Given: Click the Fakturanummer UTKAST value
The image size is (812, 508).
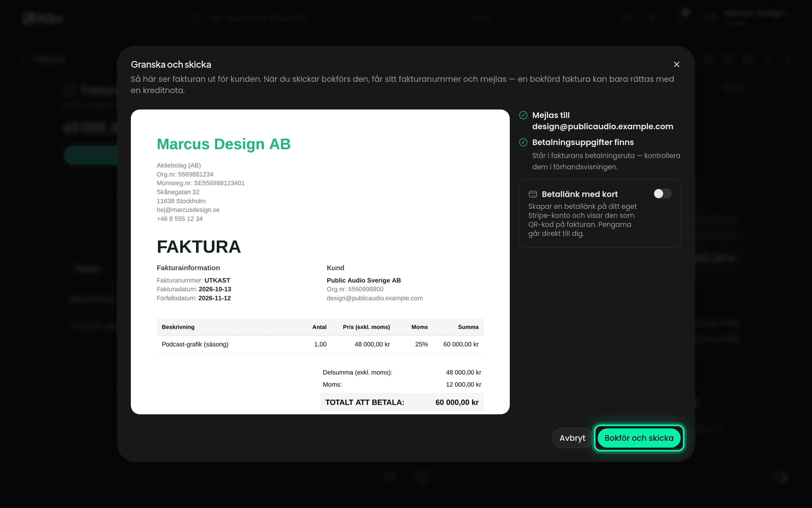Looking at the screenshot, I should click(217, 280).
